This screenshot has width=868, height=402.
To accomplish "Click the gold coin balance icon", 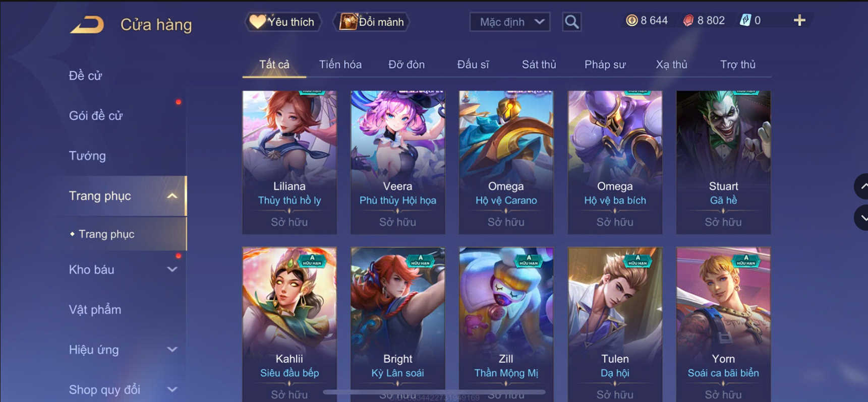I will click(x=631, y=21).
